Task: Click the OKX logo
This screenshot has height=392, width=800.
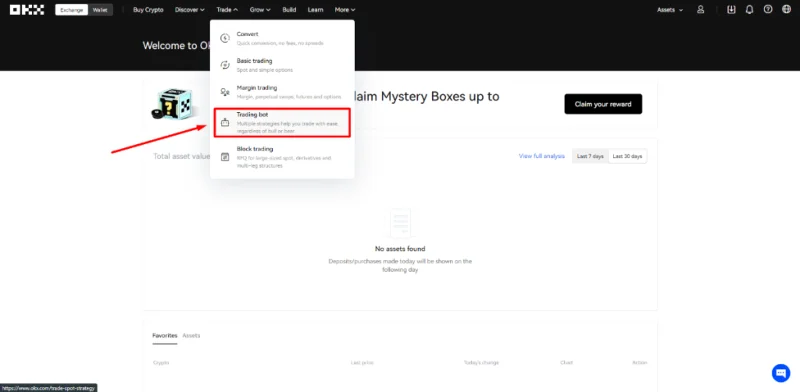Action: (x=27, y=10)
